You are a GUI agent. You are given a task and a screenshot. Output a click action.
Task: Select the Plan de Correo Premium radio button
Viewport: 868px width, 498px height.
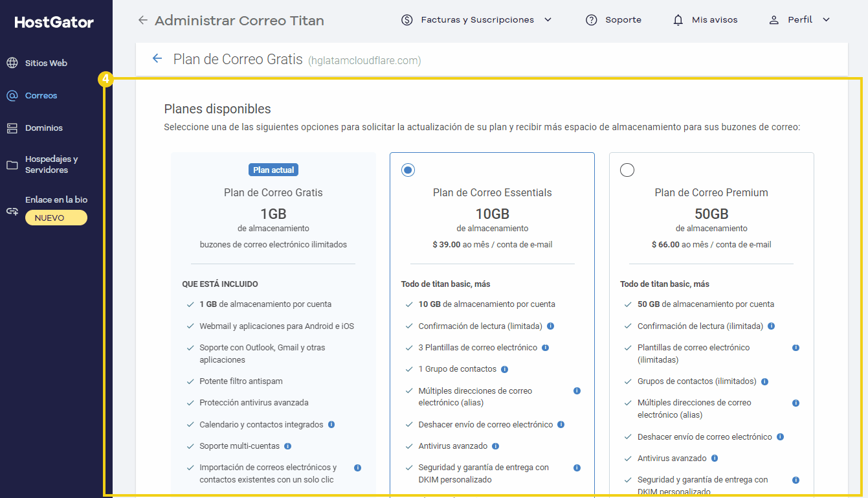627,170
